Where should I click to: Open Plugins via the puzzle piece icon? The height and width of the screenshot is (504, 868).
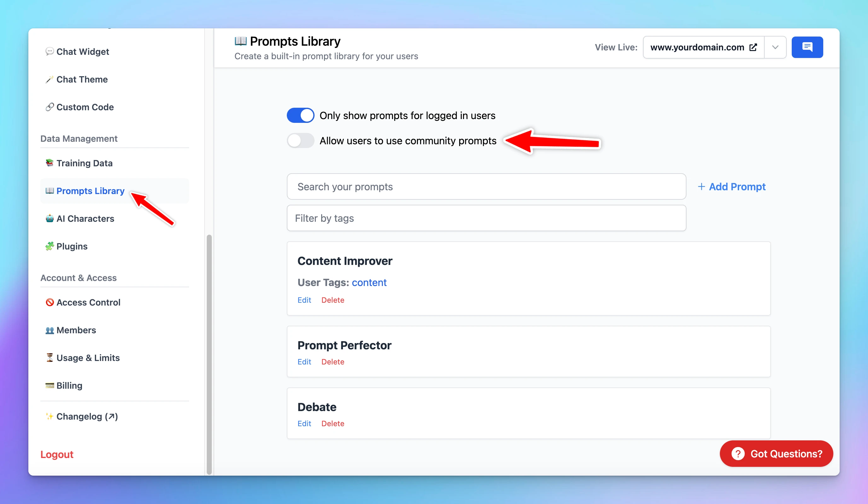pos(50,246)
